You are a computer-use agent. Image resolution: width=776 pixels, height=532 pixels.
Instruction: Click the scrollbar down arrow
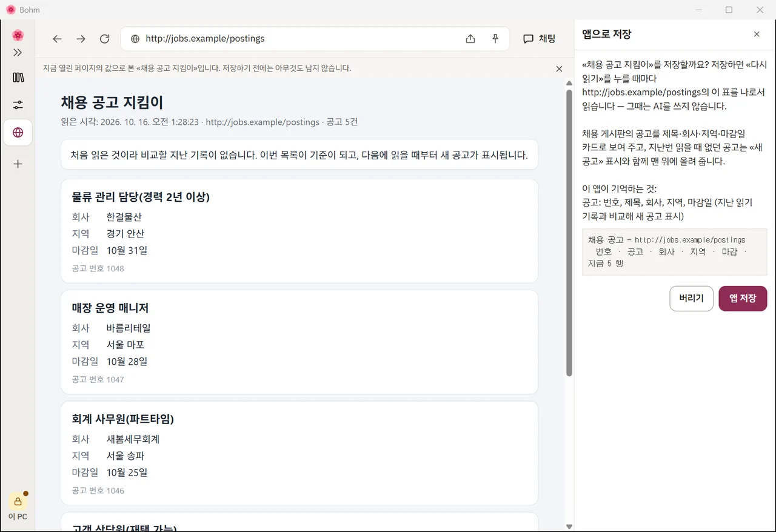(x=569, y=527)
